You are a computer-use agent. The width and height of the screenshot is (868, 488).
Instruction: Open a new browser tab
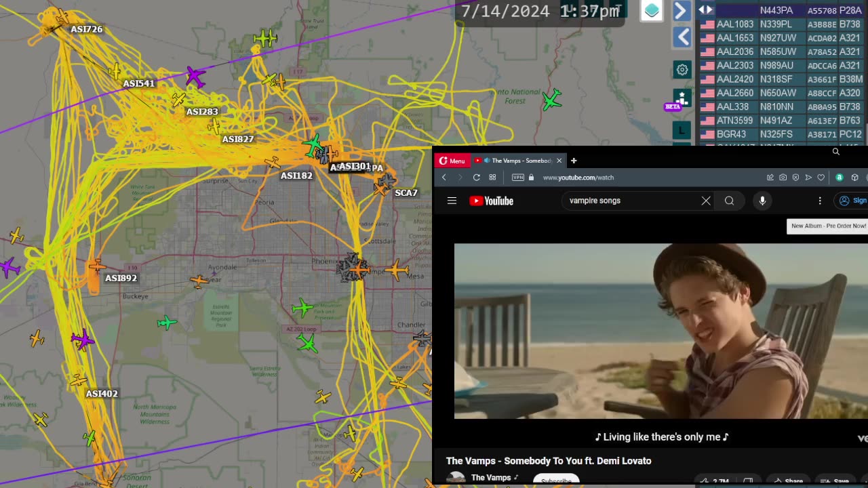pos(574,161)
